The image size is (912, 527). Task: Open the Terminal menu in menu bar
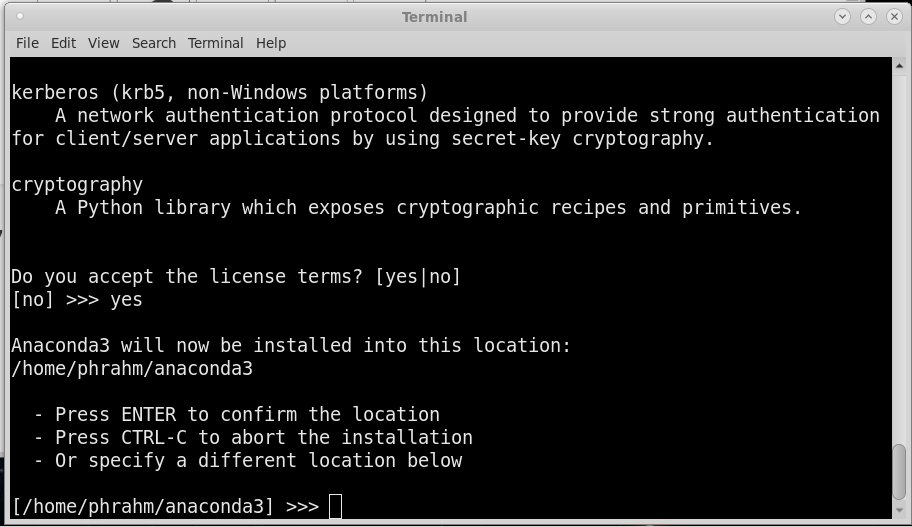(x=215, y=43)
